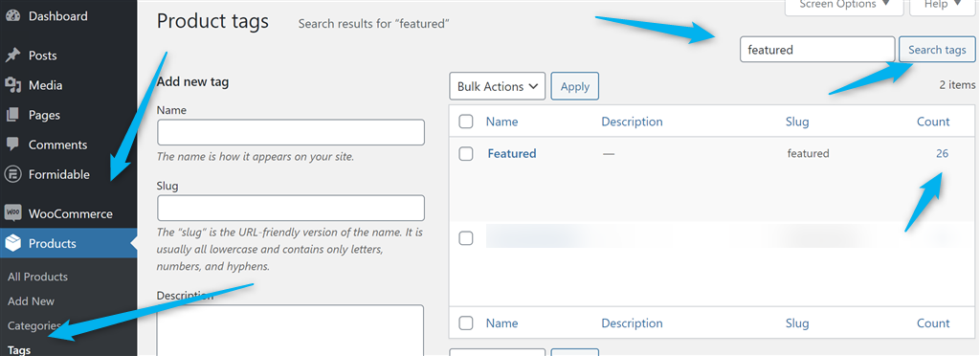This screenshot has width=980, height=356.
Task: Click the Products box icon
Action: point(12,244)
